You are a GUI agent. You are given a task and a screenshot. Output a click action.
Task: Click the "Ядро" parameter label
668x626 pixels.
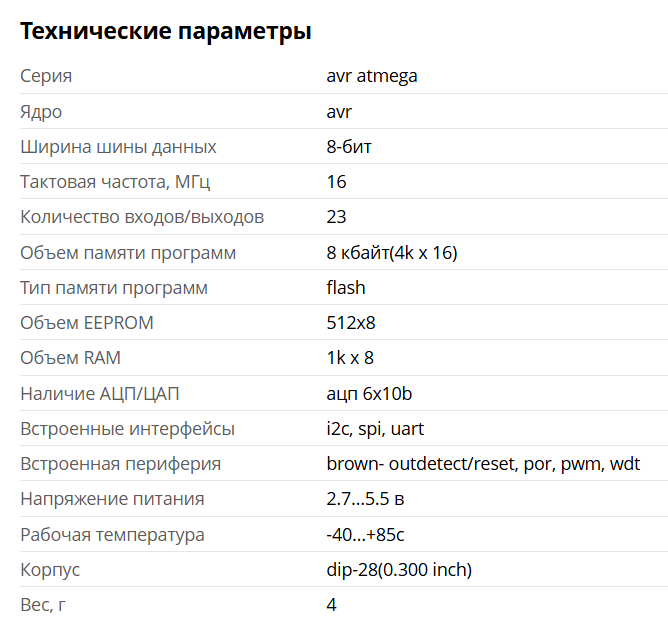click(x=41, y=112)
